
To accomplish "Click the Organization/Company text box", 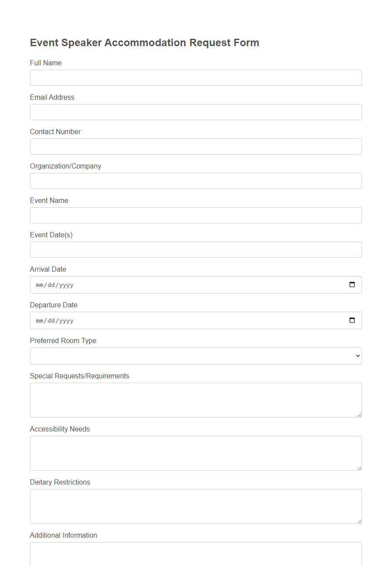I will [x=196, y=181].
